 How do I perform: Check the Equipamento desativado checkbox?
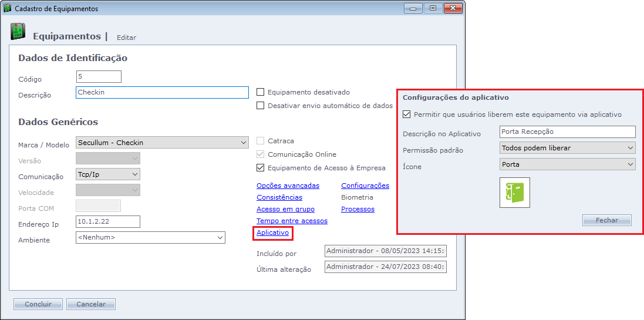(261, 92)
